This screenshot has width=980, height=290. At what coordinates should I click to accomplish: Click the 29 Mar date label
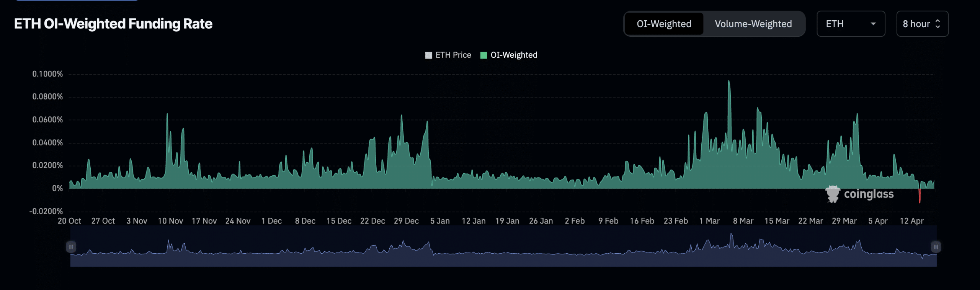pos(844,221)
